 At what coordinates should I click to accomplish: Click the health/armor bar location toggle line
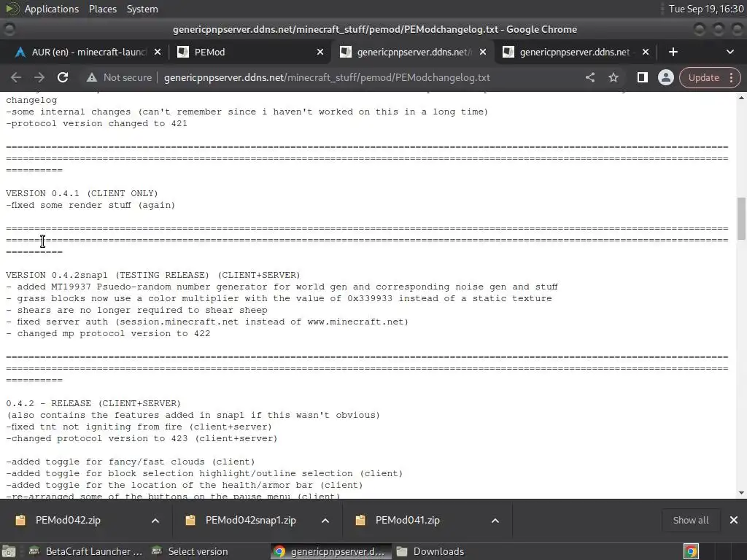(185, 485)
